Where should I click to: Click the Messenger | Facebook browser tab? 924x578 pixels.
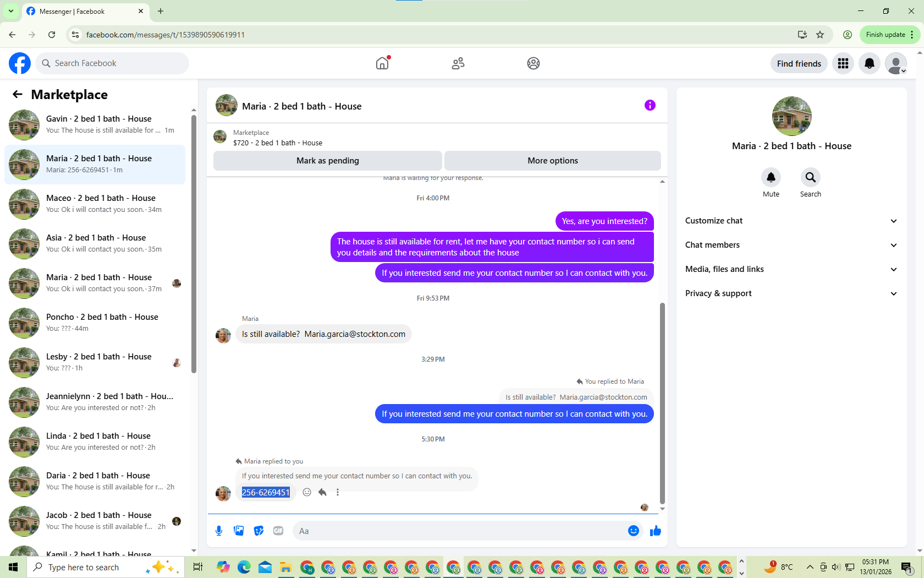coord(85,11)
